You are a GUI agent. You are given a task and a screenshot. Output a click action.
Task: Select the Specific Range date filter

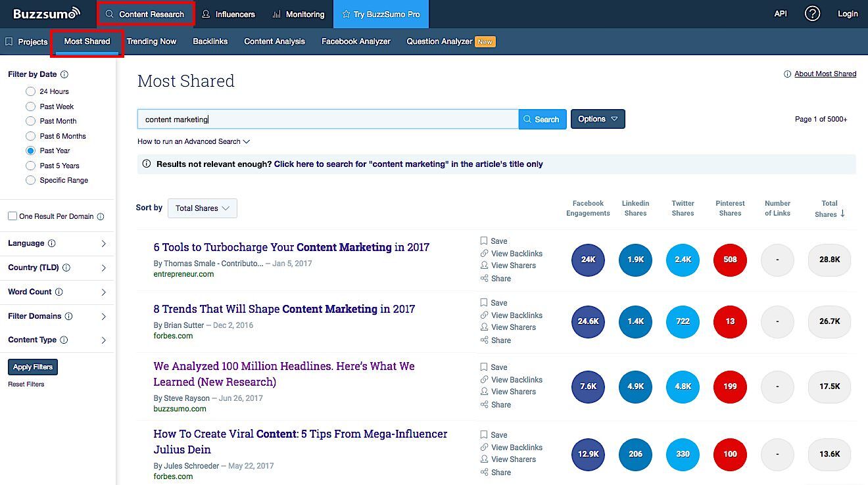click(30, 180)
